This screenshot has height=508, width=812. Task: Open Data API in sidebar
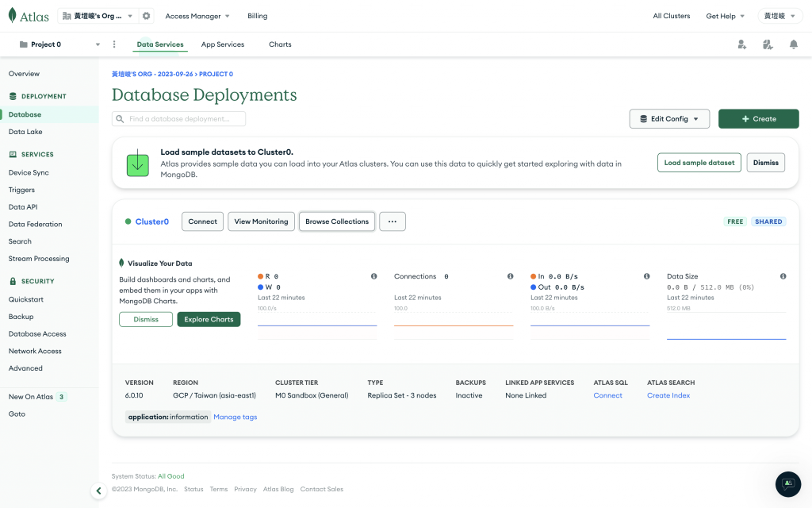(23, 207)
